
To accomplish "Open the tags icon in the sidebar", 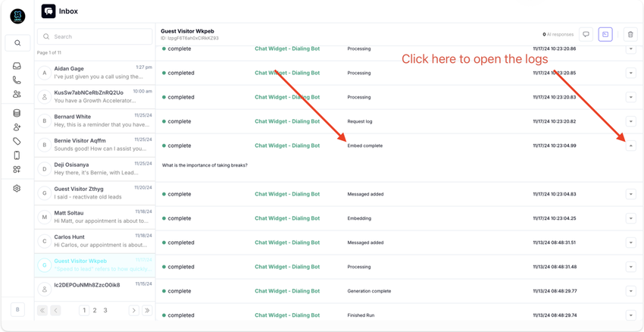I will coord(17,141).
